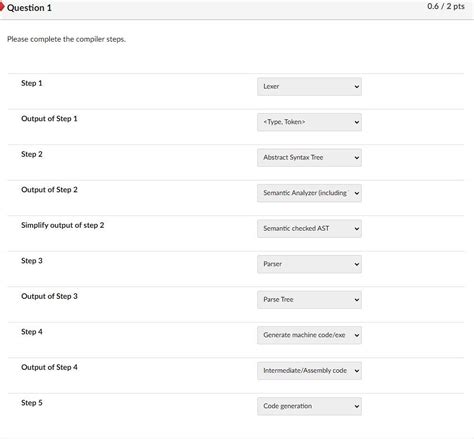Expand the Output of Step 3 Parse Tree dropdown
474x439 pixels.
click(x=309, y=300)
